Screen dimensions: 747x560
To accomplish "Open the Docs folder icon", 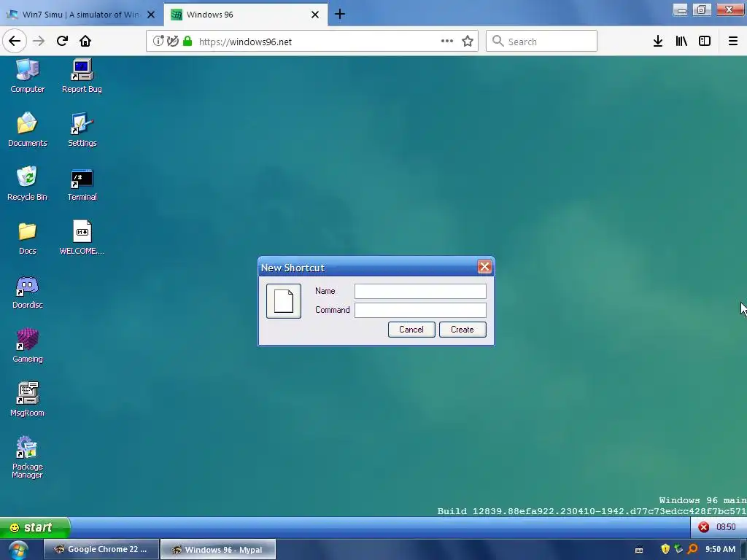I will tap(27, 238).
